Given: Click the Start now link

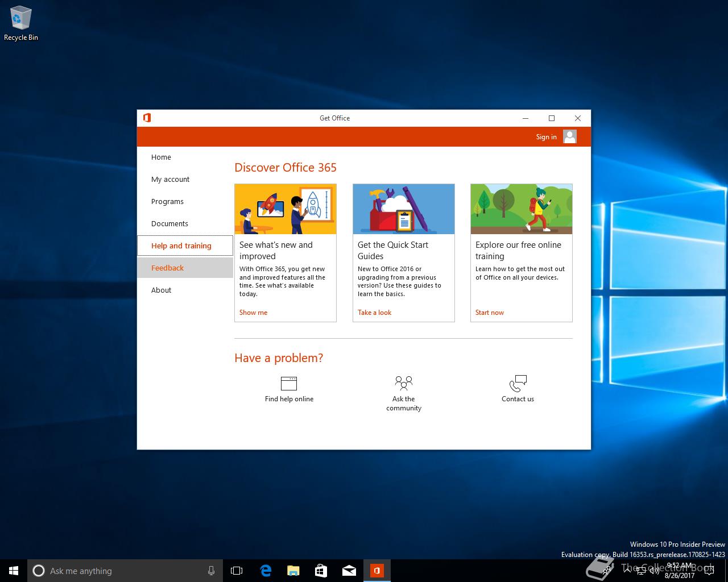Looking at the screenshot, I should coord(490,313).
